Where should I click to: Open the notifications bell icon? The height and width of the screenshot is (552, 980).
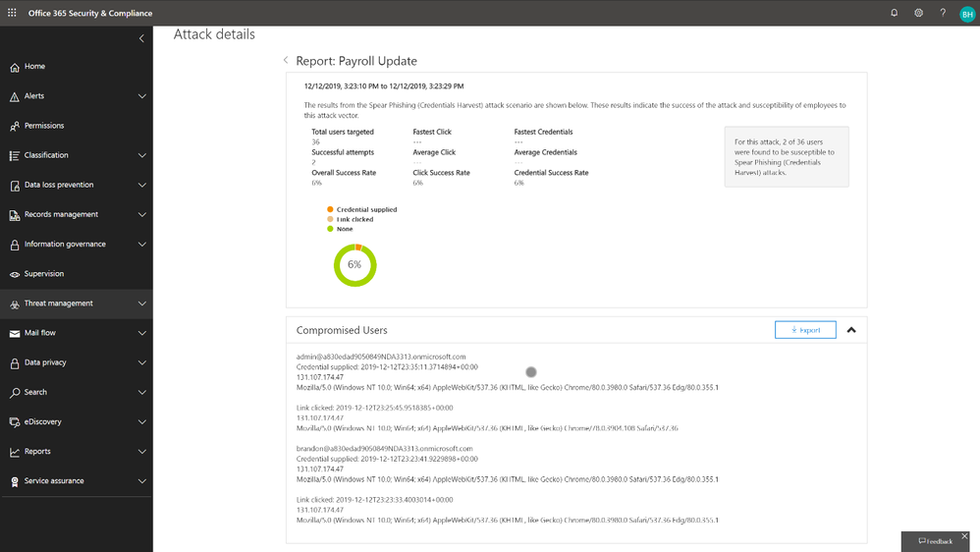[x=894, y=13]
